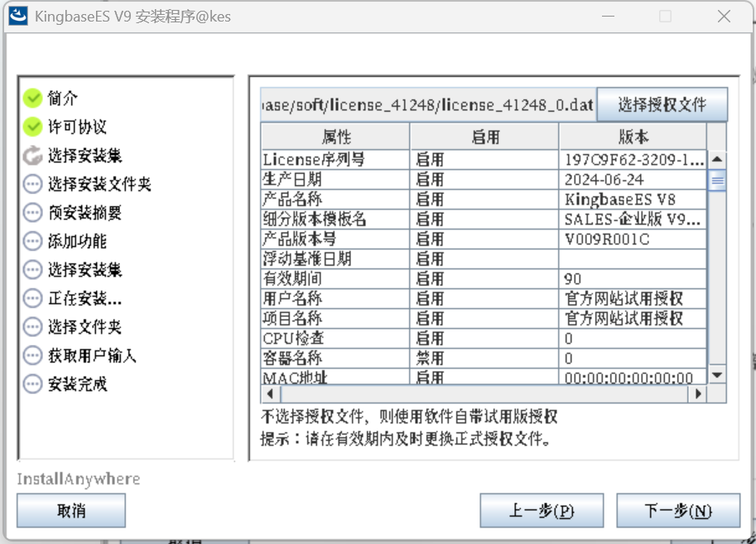The width and height of the screenshot is (756, 544).
Task: Click the horizontal scrollbar right arrow
Action: tap(698, 394)
